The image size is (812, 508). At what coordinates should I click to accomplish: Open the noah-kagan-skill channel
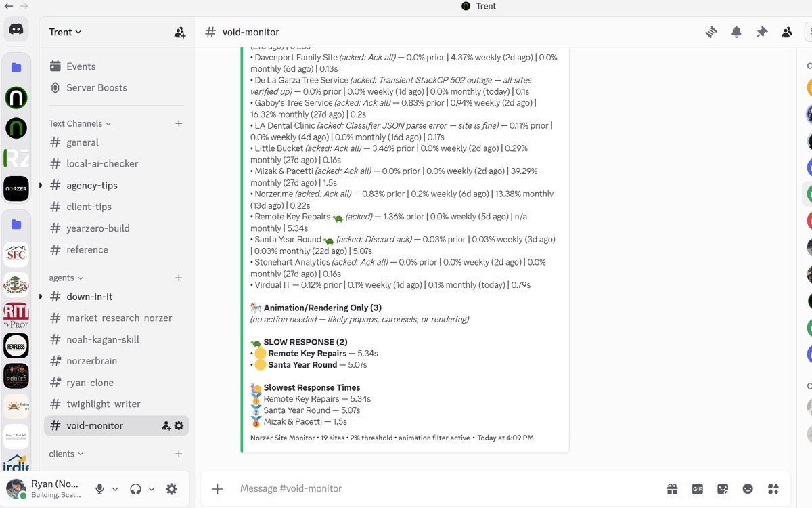pyautogui.click(x=116, y=339)
